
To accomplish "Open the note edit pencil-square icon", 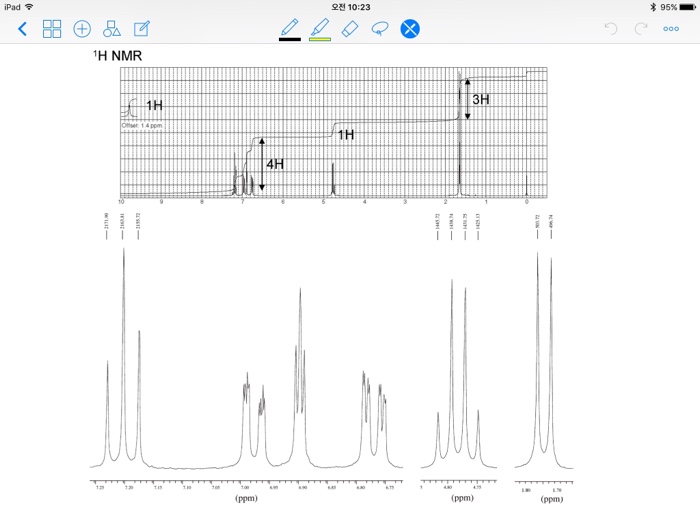I will [x=142, y=29].
